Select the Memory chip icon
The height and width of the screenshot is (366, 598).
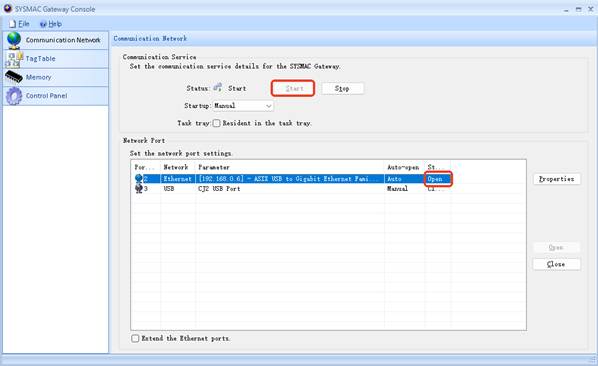click(x=14, y=77)
